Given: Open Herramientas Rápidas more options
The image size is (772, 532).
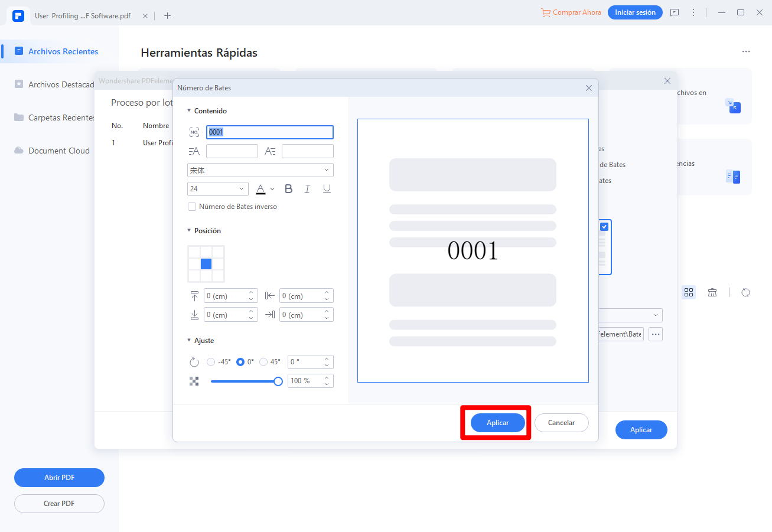Looking at the screenshot, I should click(746, 52).
